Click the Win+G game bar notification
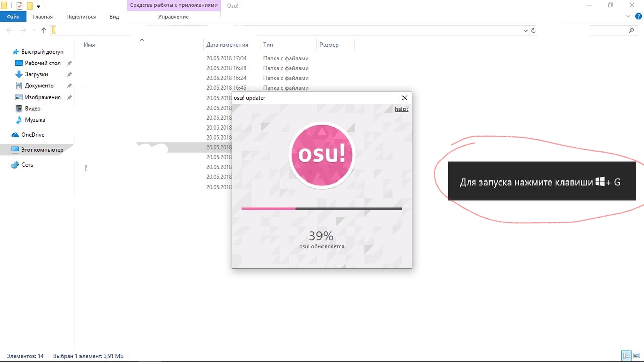 click(x=542, y=182)
